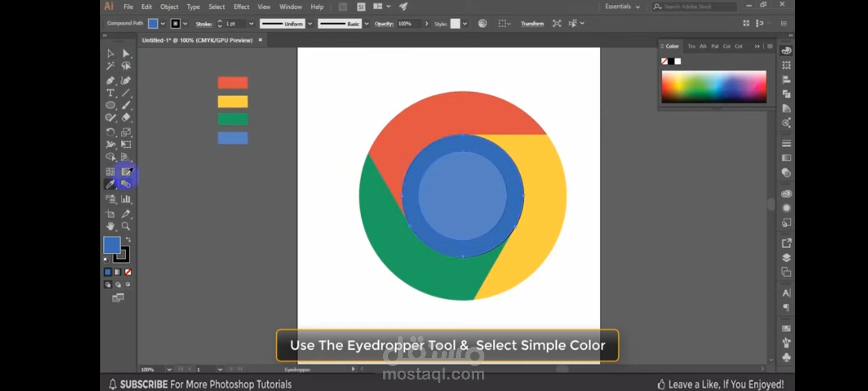Expand the Uniform width profile dropdown
This screenshot has width=868, height=391.
pyautogui.click(x=310, y=24)
